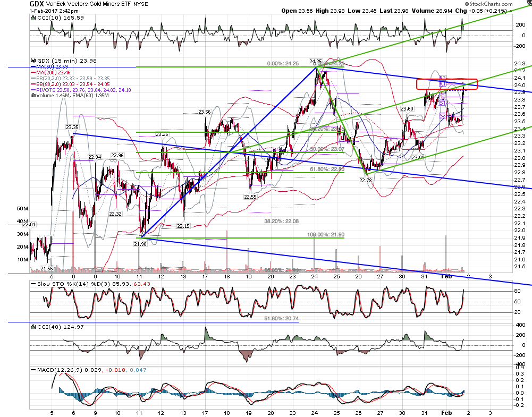Click the area-chart icon beside CCI(40)
Screen dimensions: 532x417
pyautogui.click(x=33, y=327)
